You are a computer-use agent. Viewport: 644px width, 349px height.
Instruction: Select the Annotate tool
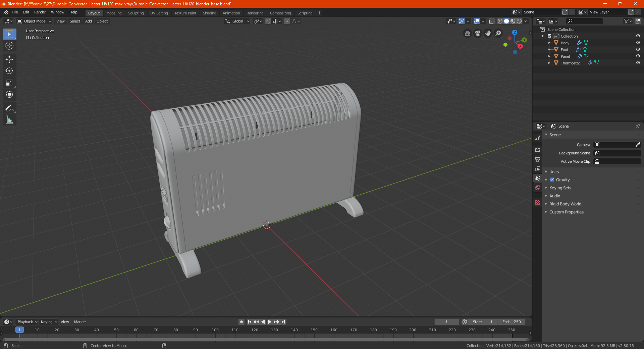pyautogui.click(x=9, y=108)
